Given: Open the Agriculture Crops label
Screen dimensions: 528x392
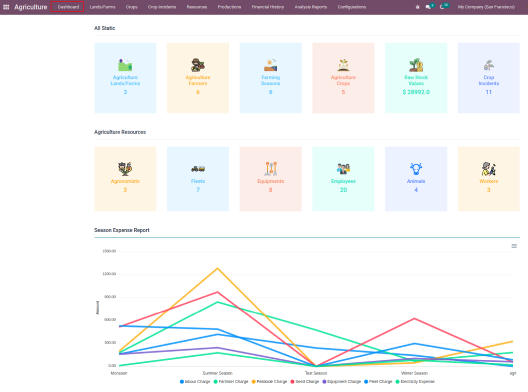Looking at the screenshot, I should 343,80.
